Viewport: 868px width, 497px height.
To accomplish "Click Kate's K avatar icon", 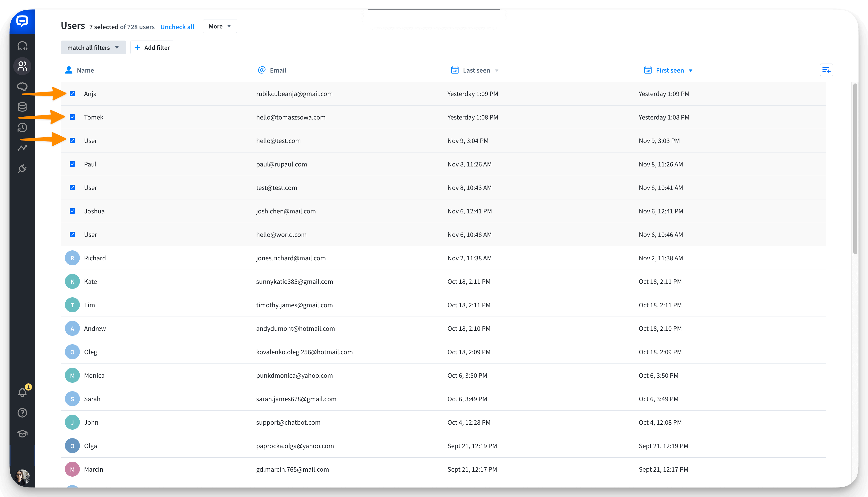I will (72, 282).
